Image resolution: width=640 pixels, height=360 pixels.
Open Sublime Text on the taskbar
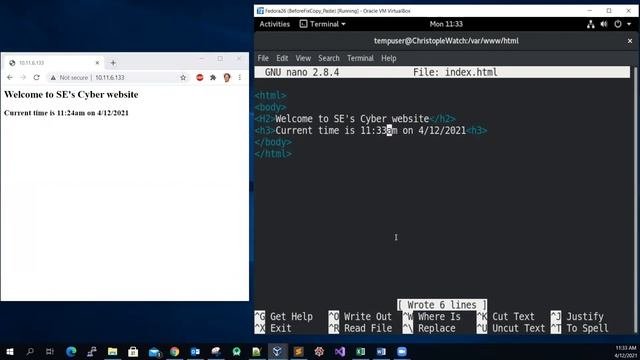298,351
